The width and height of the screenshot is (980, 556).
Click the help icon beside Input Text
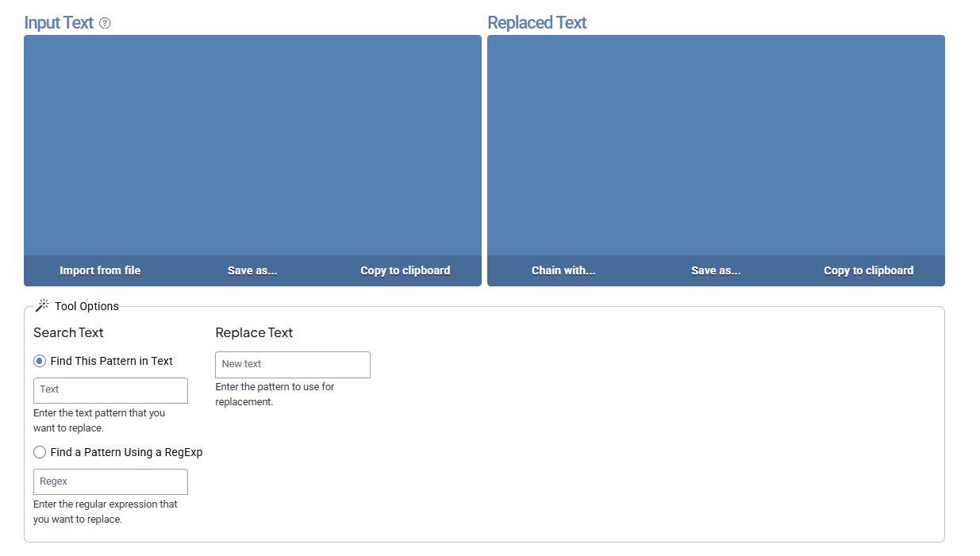coord(105,23)
